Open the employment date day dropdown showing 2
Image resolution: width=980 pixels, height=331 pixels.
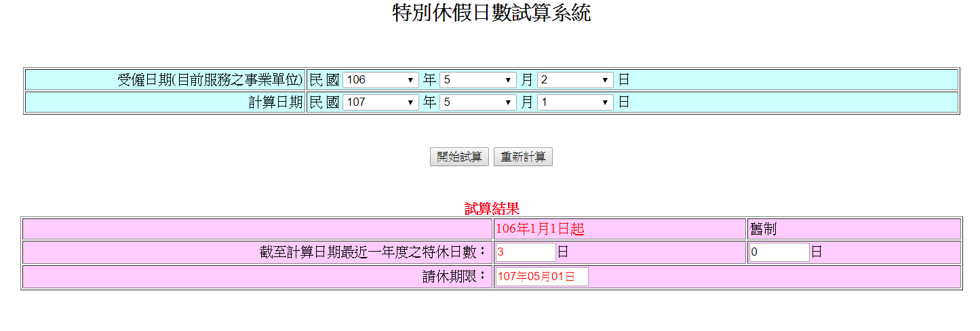575,80
